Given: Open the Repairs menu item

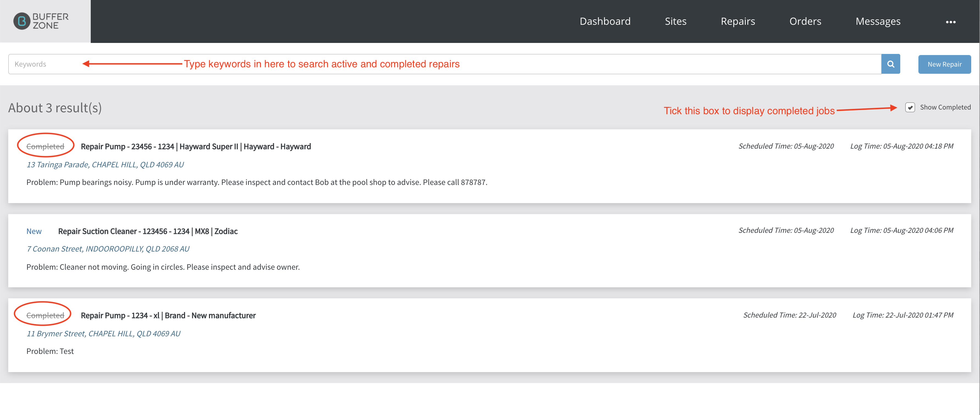Looking at the screenshot, I should [x=738, y=21].
